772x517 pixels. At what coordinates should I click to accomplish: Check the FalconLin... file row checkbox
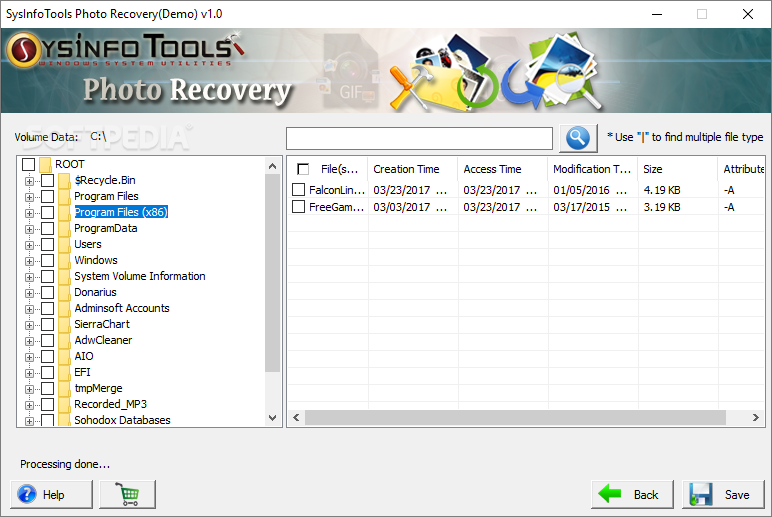click(x=298, y=190)
